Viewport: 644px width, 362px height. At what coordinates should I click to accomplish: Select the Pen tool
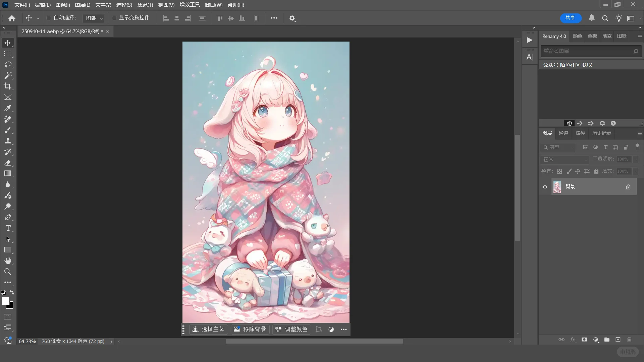[8, 217]
